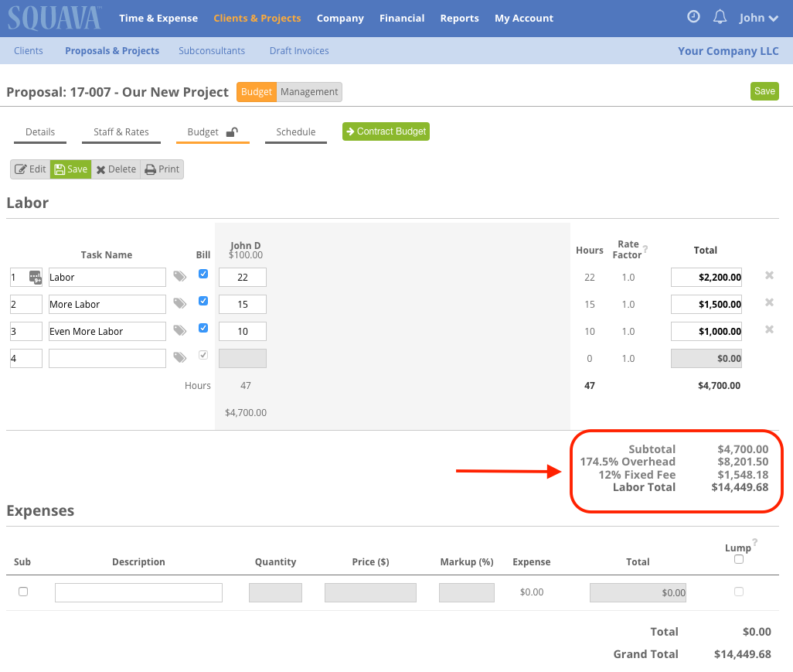Enable the Lump header checkbox
This screenshot has width=793, height=672.
coord(739,559)
